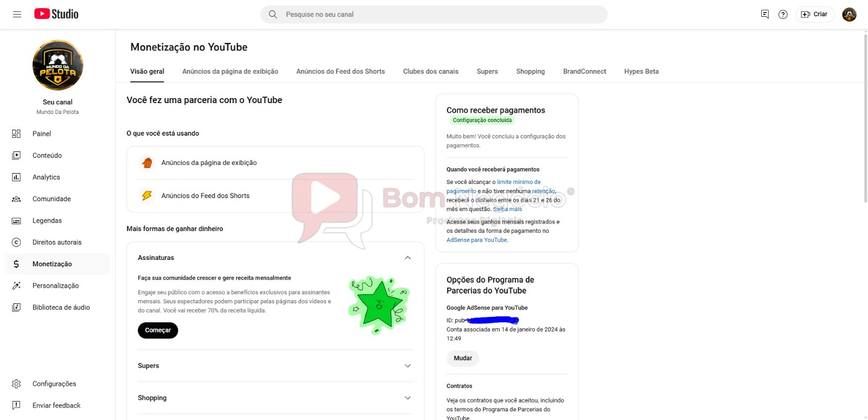Open Enviar feedback in the sidebar
The width and height of the screenshot is (868, 420).
pyautogui.click(x=58, y=405)
